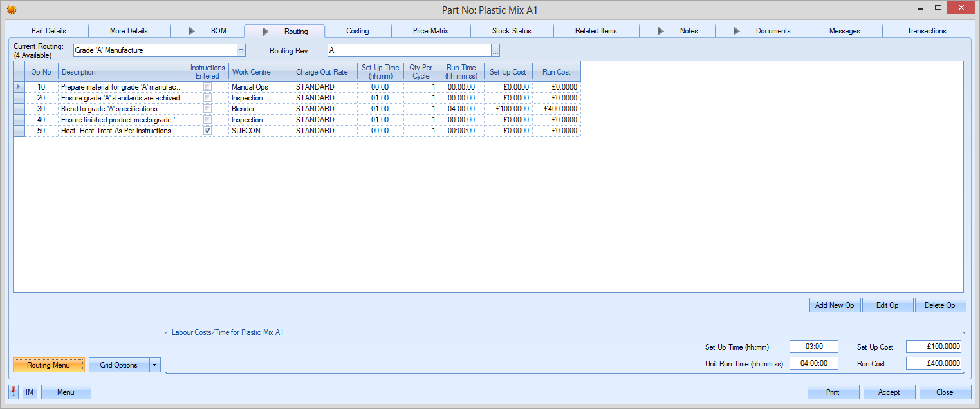Screen dimensions: 980x409
Task: Click the arrow marker on the Documents tab
Action: pos(737,31)
